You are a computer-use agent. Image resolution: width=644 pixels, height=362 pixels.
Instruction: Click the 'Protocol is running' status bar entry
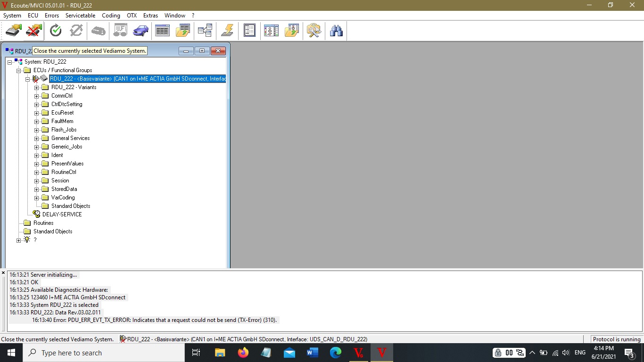click(617, 339)
